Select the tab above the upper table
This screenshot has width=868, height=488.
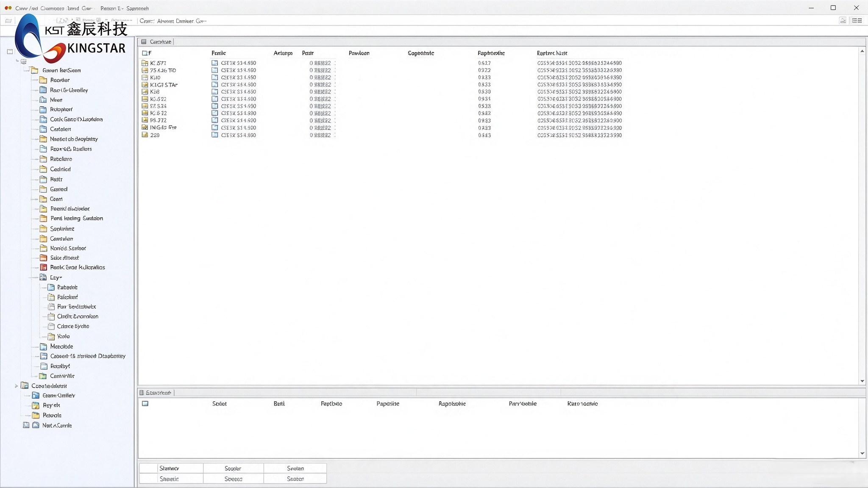tap(156, 42)
